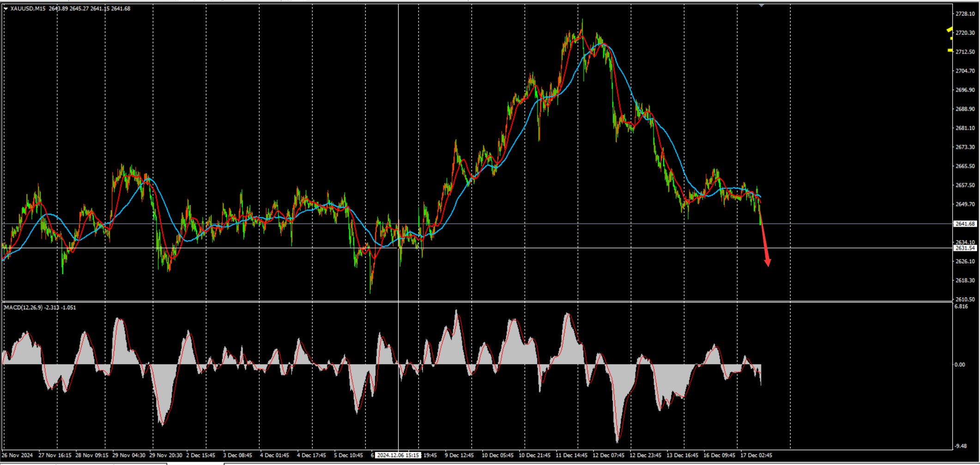Click price scale value 2618.30

[x=965, y=281]
